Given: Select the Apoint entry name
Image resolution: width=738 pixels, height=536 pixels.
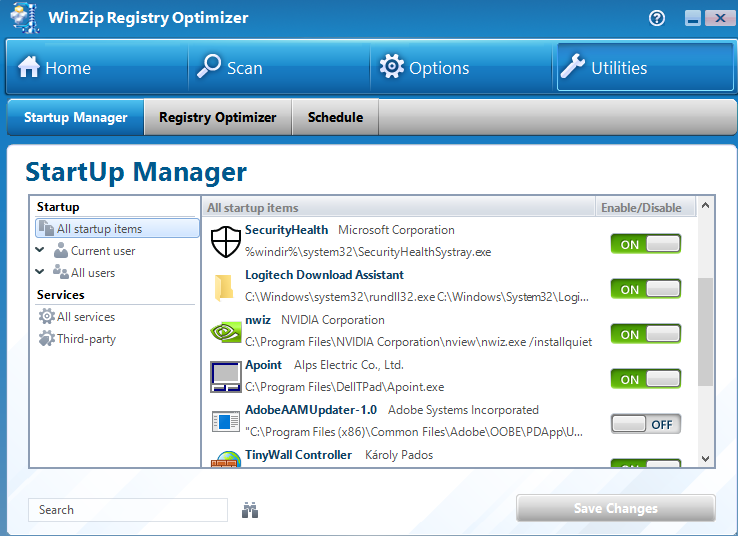Looking at the screenshot, I should 263,365.
